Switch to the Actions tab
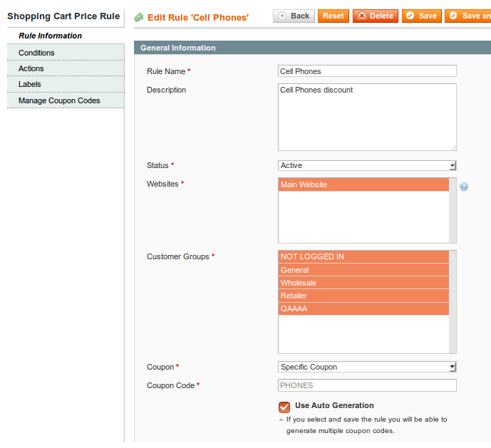 [31, 68]
